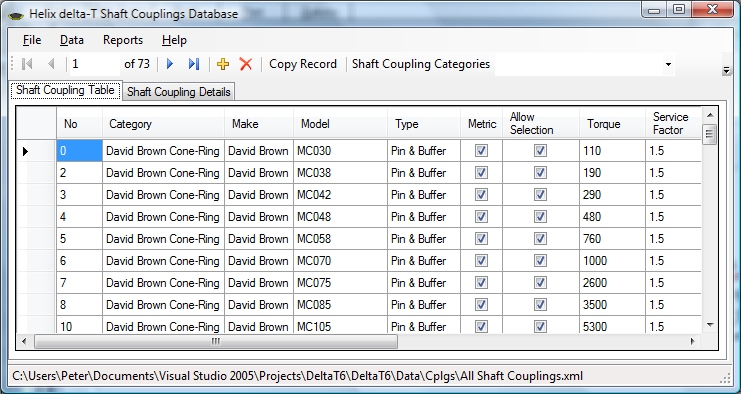741x394 pixels.
Task: Click the window resize grip in status bar
Action: (x=725, y=378)
